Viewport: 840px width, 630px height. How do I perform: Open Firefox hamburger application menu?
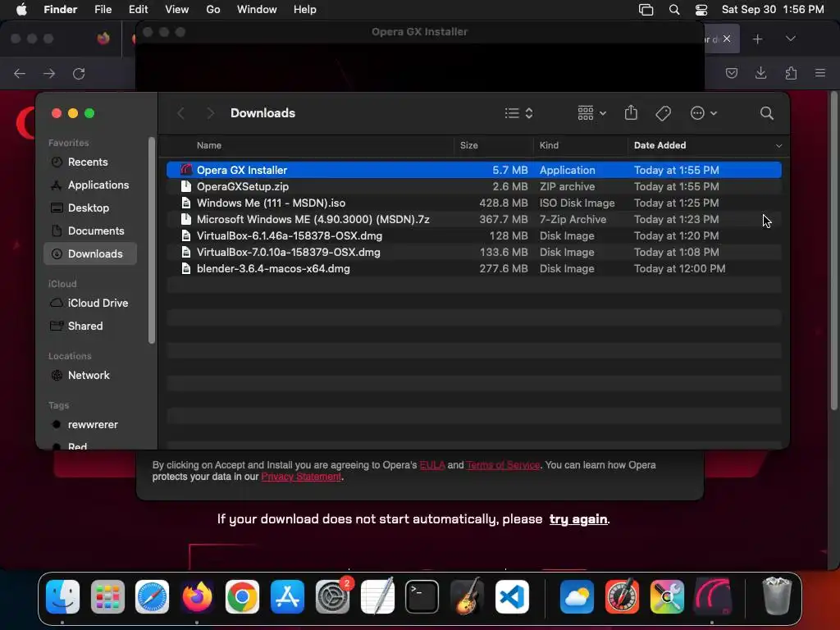pyautogui.click(x=820, y=73)
